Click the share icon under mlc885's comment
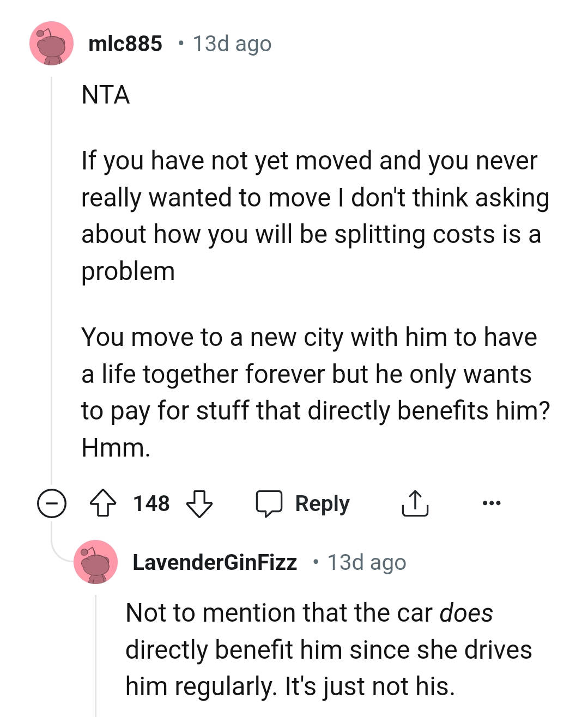 coord(415,503)
